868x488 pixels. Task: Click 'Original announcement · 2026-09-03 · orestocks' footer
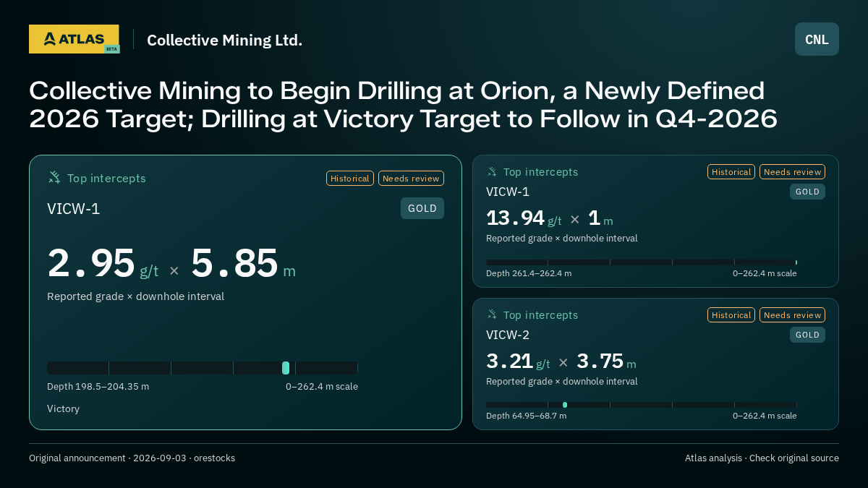pyautogui.click(x=132, y=458)
